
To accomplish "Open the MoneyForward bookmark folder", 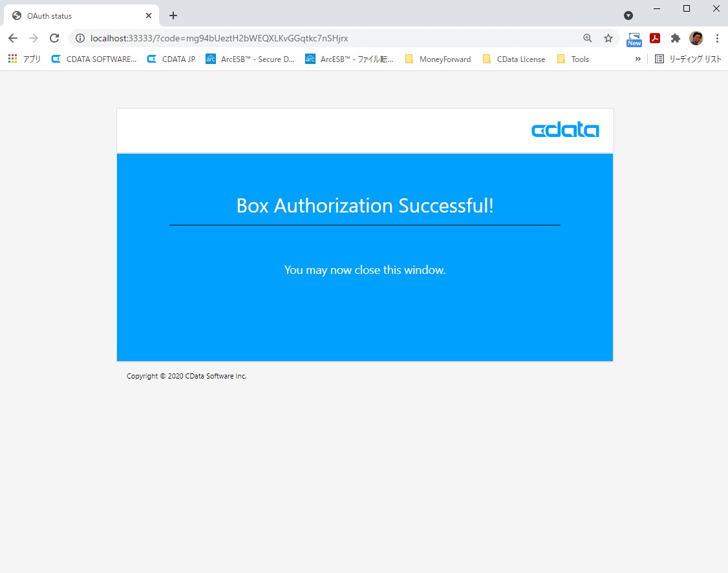I will click(438, 59).
